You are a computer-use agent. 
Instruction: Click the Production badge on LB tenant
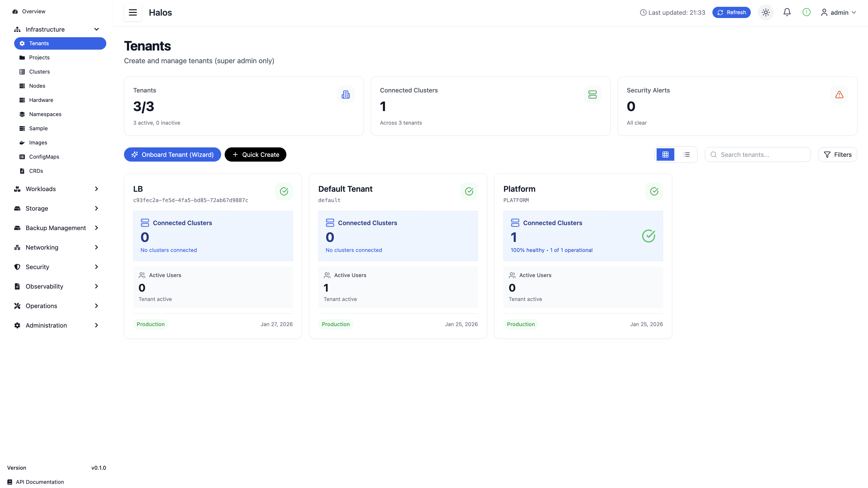[x=150, y=324]
